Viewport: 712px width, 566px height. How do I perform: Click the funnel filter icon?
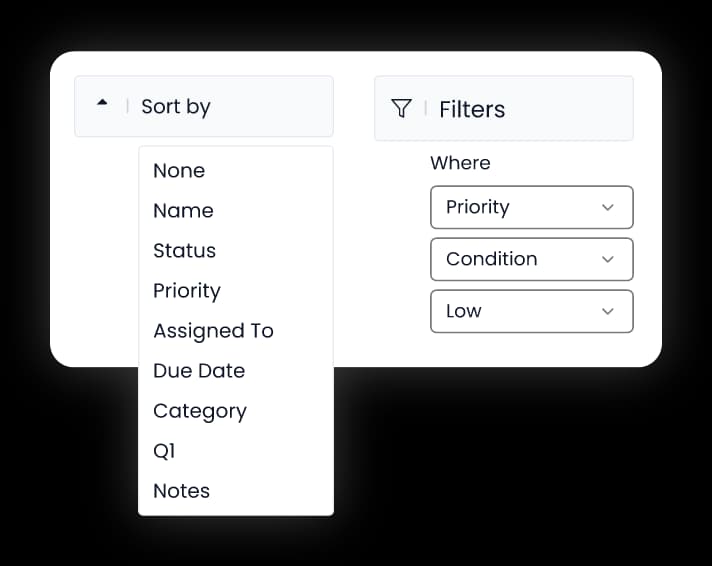[401, 109]
